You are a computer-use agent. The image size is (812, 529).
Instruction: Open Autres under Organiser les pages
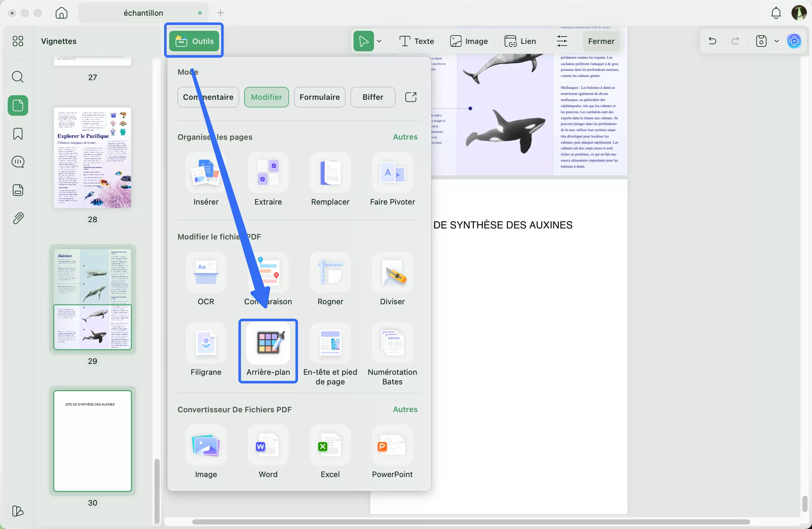click(x=405, y=137)
